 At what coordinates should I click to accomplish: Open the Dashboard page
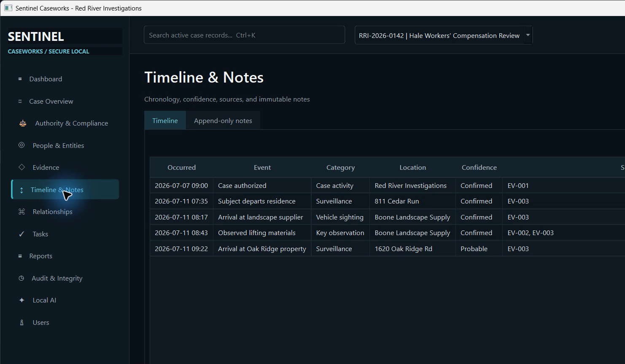click(65, 79)
